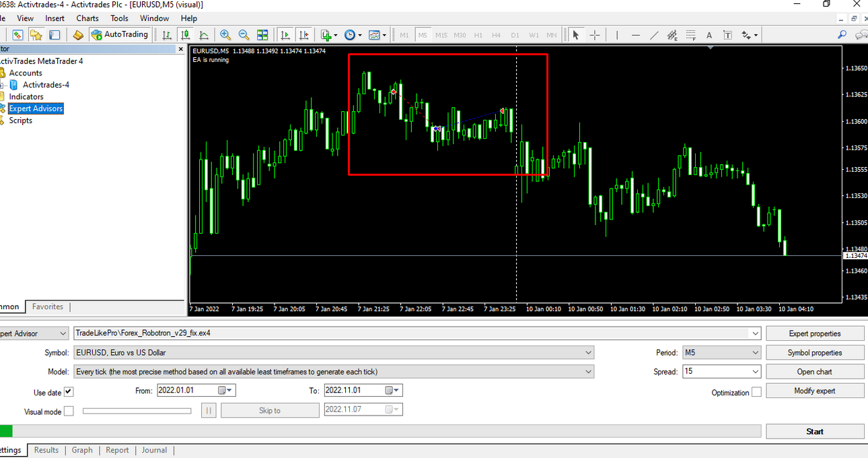Open the Journal tab
This screenshot has height=458, width=868.
[x=154, y=450]
